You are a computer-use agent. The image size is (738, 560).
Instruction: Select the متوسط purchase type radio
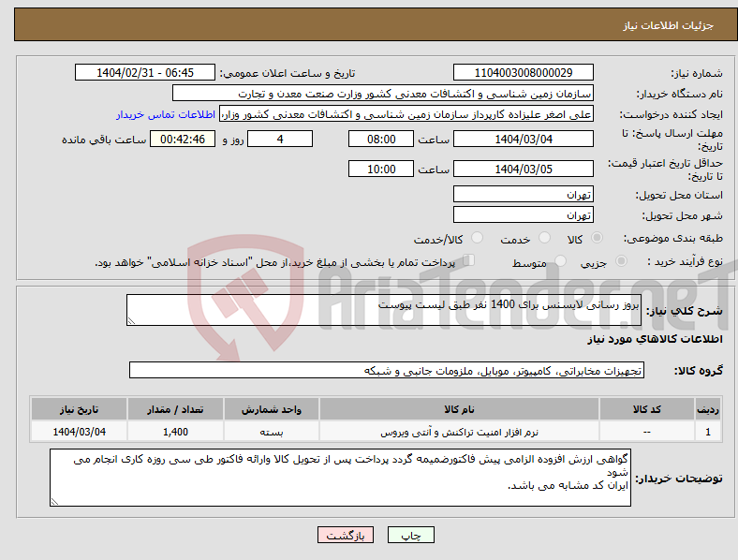point(560,260)
